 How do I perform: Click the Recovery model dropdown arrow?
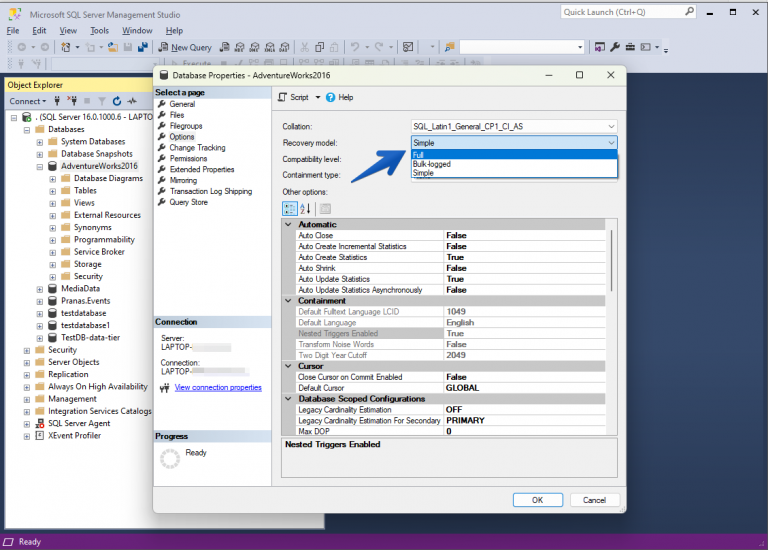point(611,143)
